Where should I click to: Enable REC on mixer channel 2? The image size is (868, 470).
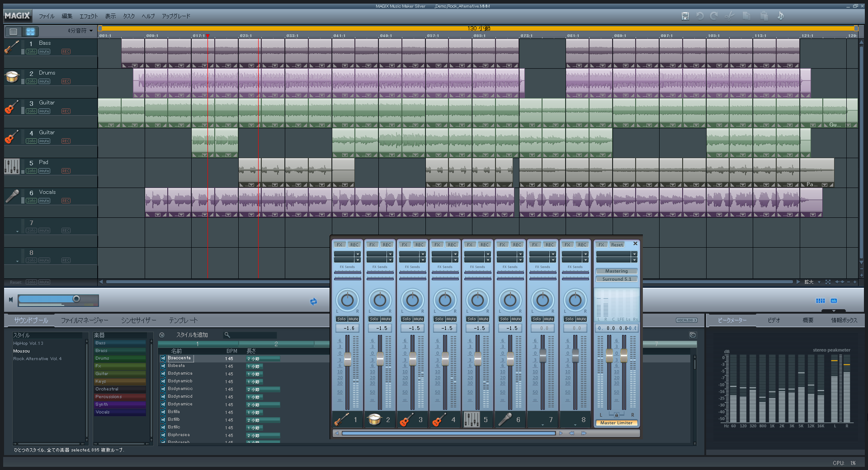tap(387, 244)
